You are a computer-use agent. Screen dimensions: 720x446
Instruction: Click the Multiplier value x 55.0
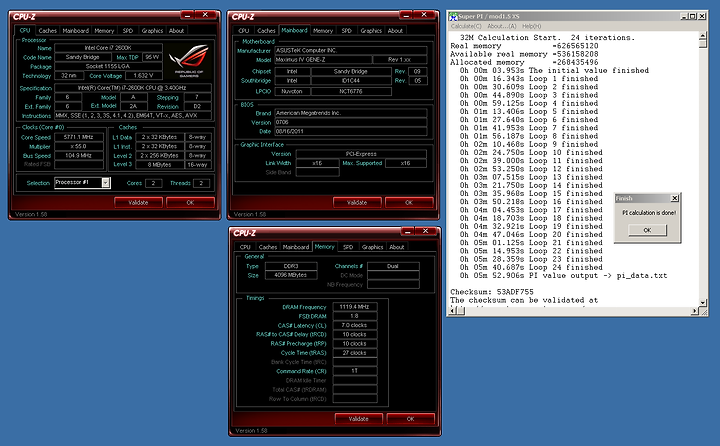pyautogui.click(x=79, y=147)
